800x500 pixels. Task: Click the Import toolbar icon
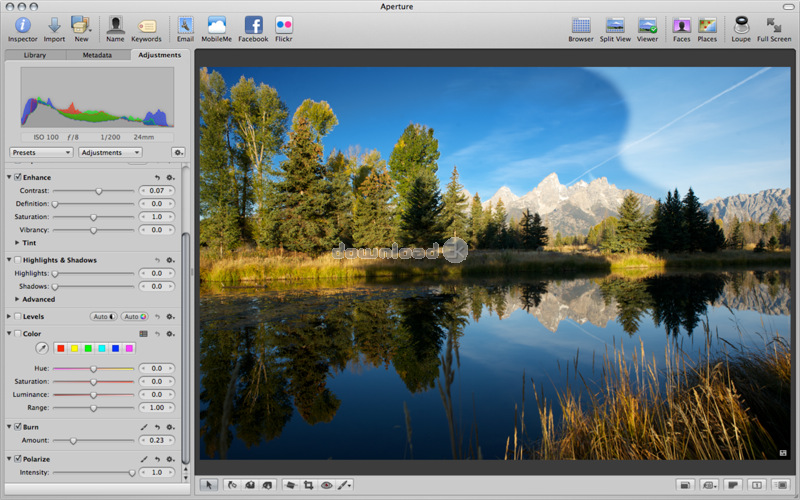coord(54,25)
